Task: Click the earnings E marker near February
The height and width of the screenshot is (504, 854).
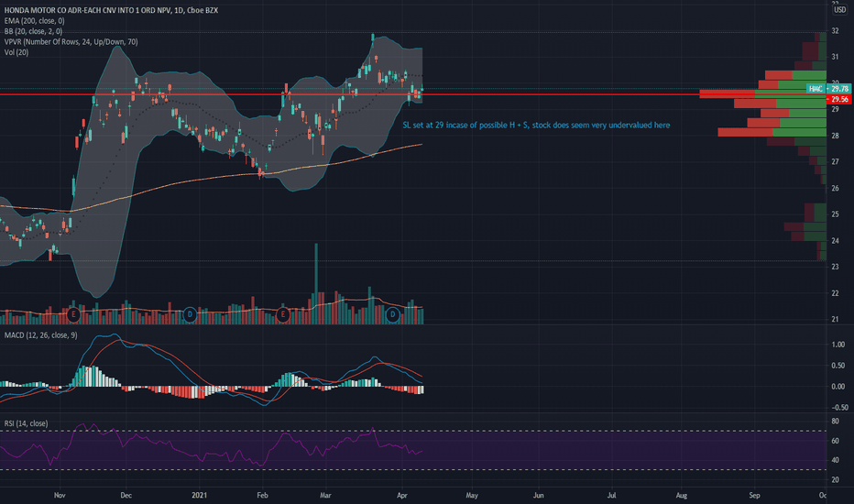Action: click(282, 314)
